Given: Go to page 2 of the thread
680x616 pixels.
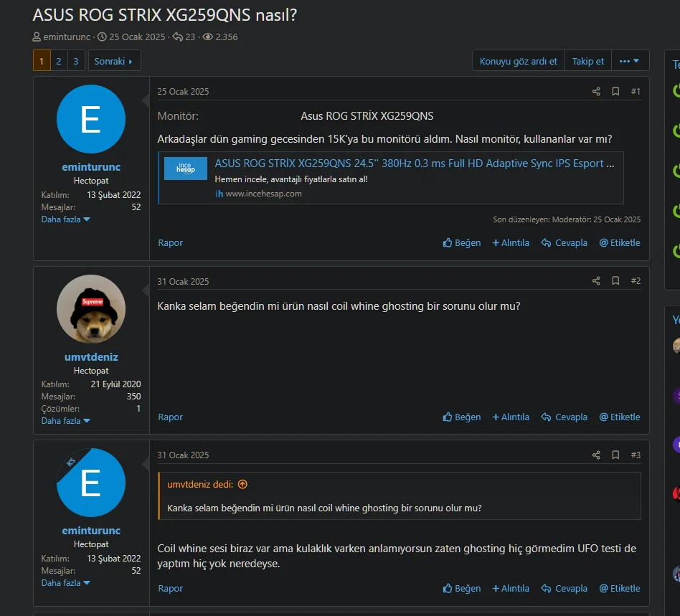Looking at the screenshot, I should coord(59,61).
